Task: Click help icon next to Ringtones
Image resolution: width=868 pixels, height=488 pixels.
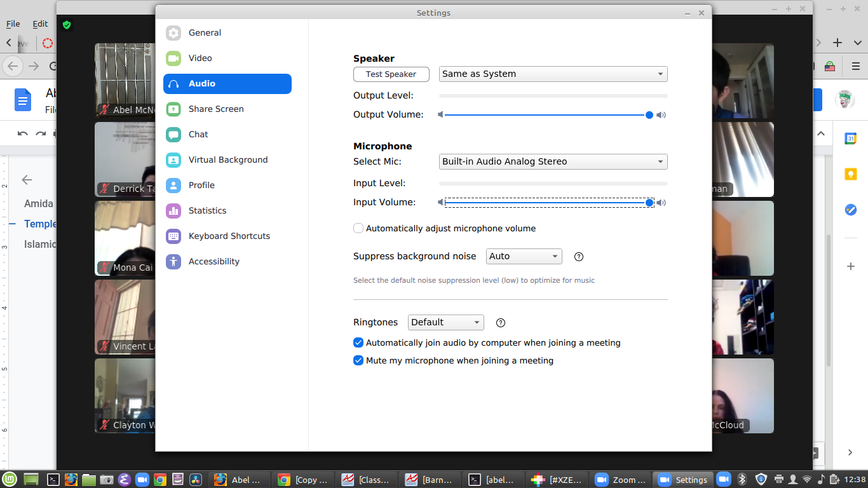Action: click(500, 323)
